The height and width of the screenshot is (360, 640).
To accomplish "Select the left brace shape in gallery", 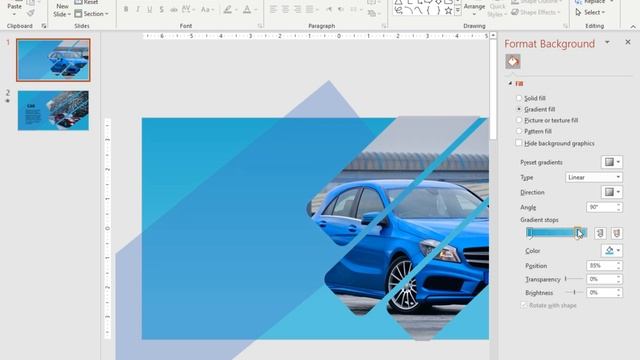I will (428, 11).
